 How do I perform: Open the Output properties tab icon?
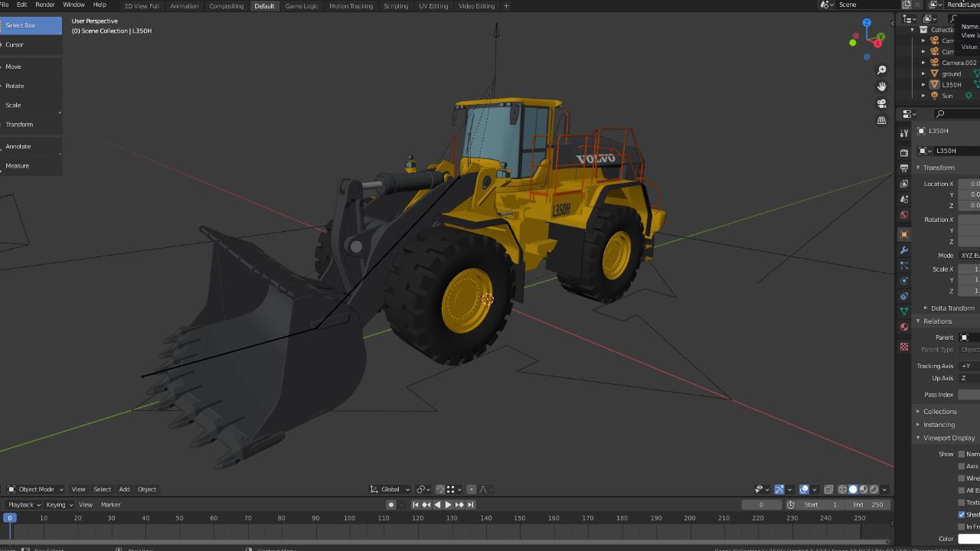coord(904,168)
